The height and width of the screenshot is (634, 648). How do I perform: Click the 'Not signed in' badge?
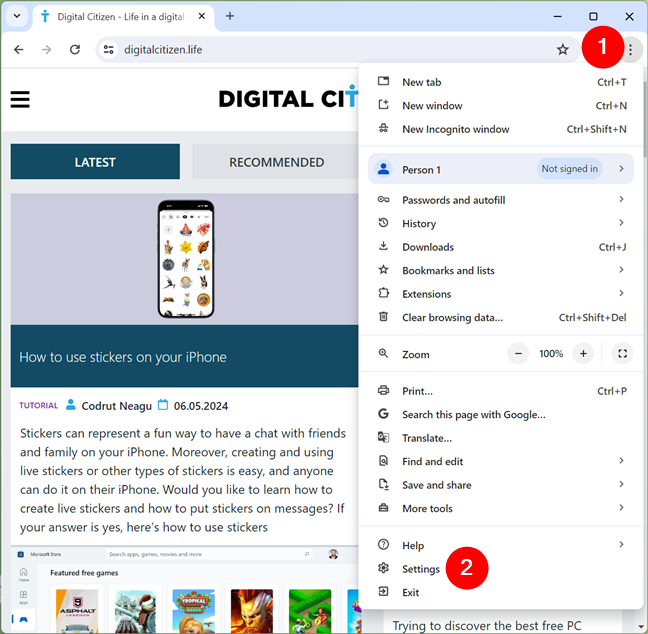tap(569, 169)
